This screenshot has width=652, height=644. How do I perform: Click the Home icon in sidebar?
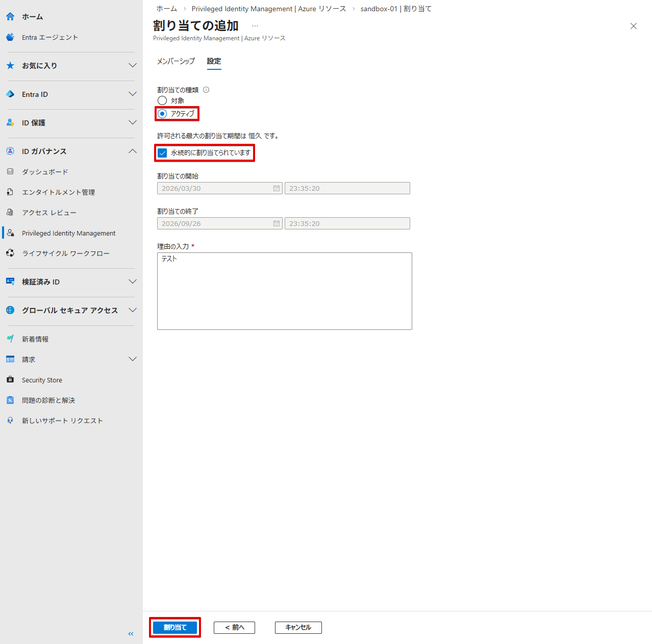pos(10,17)
